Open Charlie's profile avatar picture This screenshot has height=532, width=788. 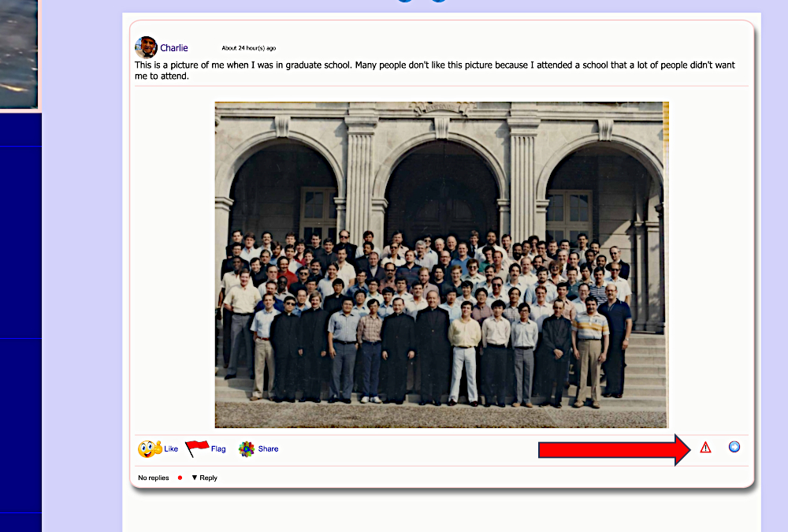pos(146,47)
